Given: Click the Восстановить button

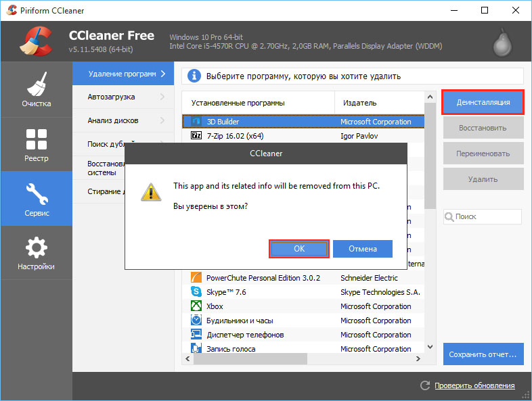Looking at the screenshot, I should tap(483, 128).
